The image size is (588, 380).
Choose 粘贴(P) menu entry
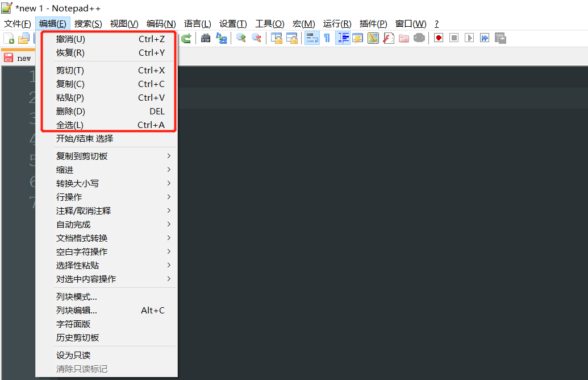point(106,98)
